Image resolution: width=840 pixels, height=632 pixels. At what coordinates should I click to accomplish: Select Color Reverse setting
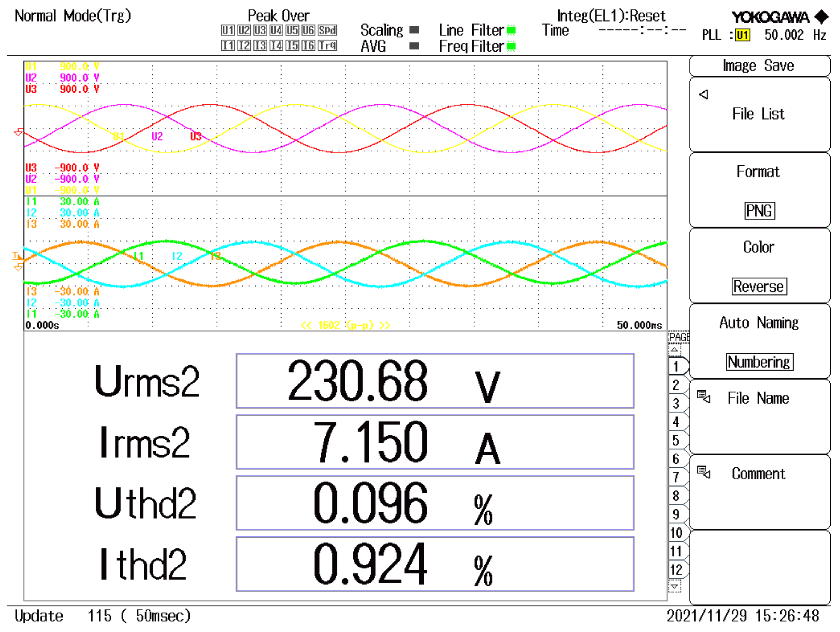tap(759, 287)
